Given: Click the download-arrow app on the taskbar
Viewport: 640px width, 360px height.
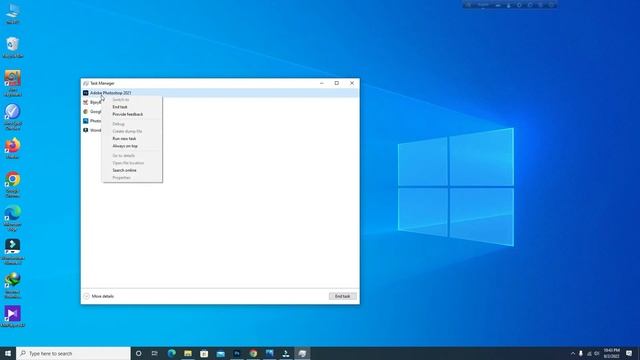Looking at the screenshot, I should coord(286,353).
